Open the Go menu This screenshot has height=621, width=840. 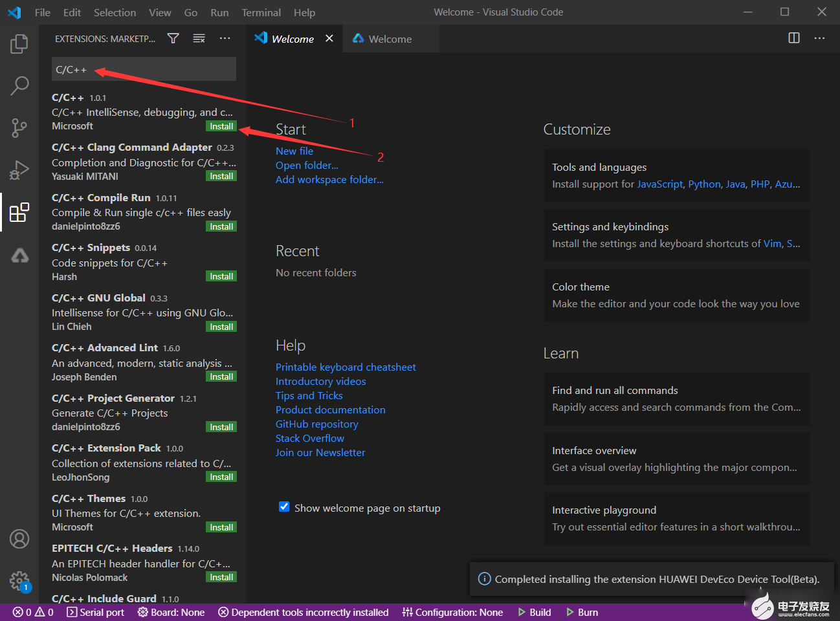point(191,12)
